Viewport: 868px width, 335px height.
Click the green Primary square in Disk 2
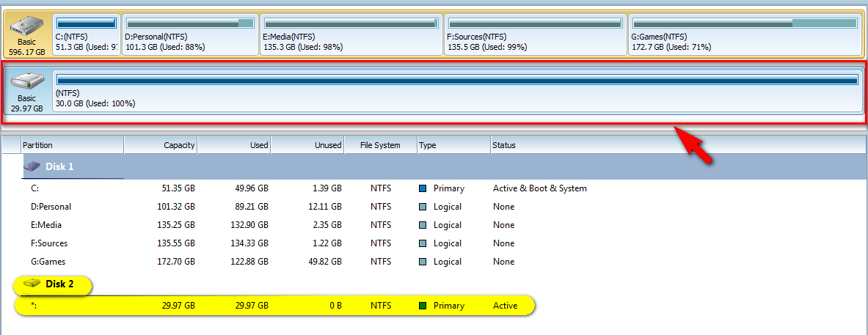pos(423,306)
